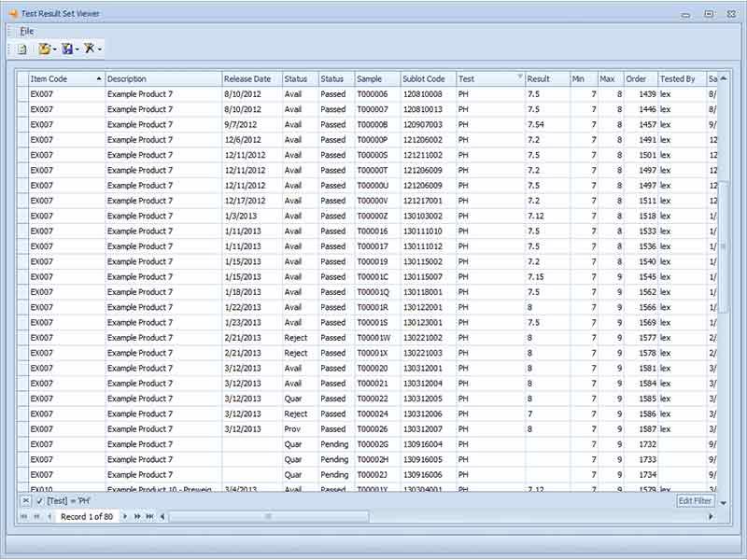Select release date cell 1/18/2013
The height and width of the screenshot is (560, 747).
coord(252,292)
